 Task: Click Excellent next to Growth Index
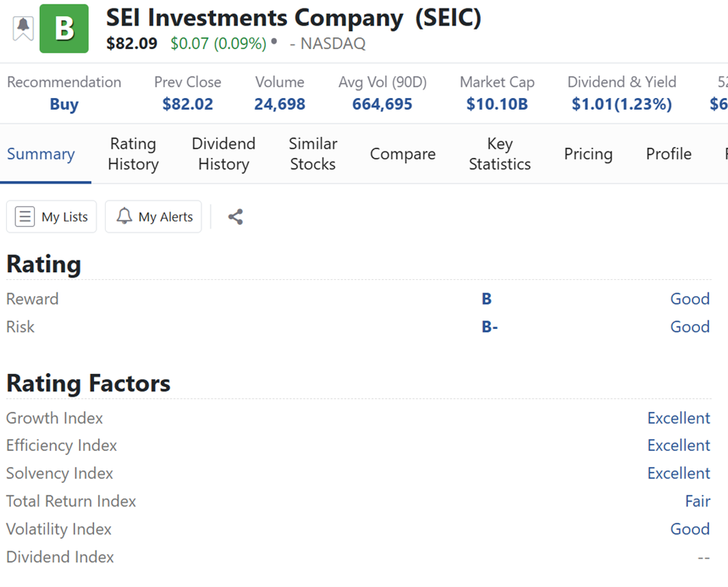678,418
